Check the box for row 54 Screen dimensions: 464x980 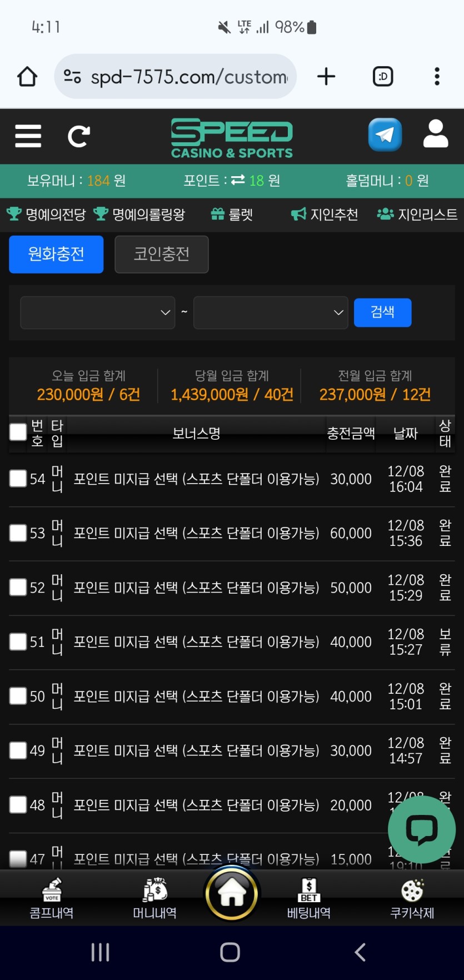(x=18, y=479)
